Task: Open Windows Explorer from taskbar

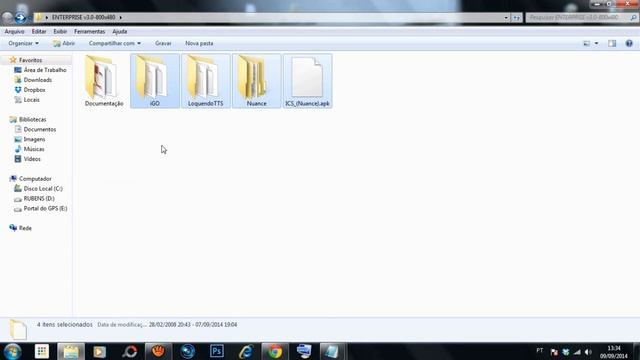Action: pos(71,351)
